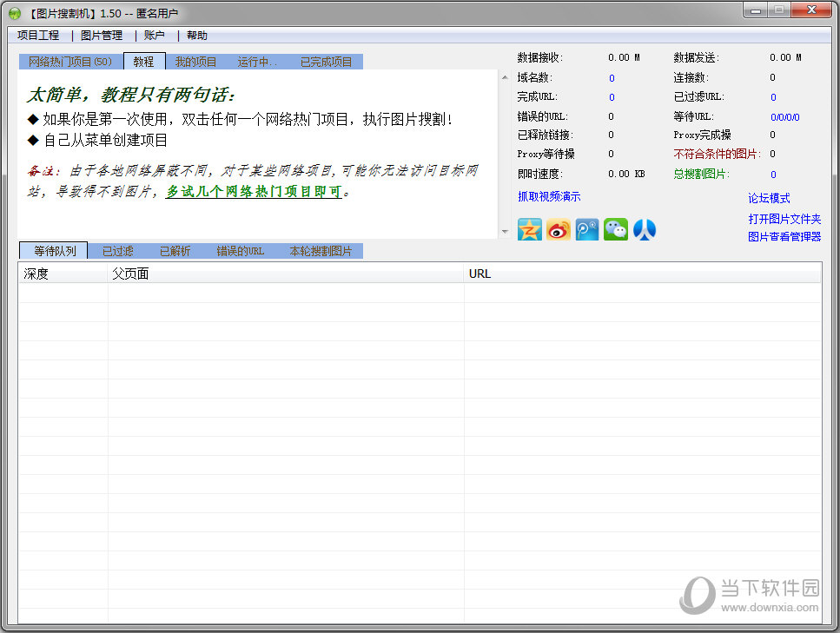
Task: Open the 项目工程 menu
Action: 38,36
